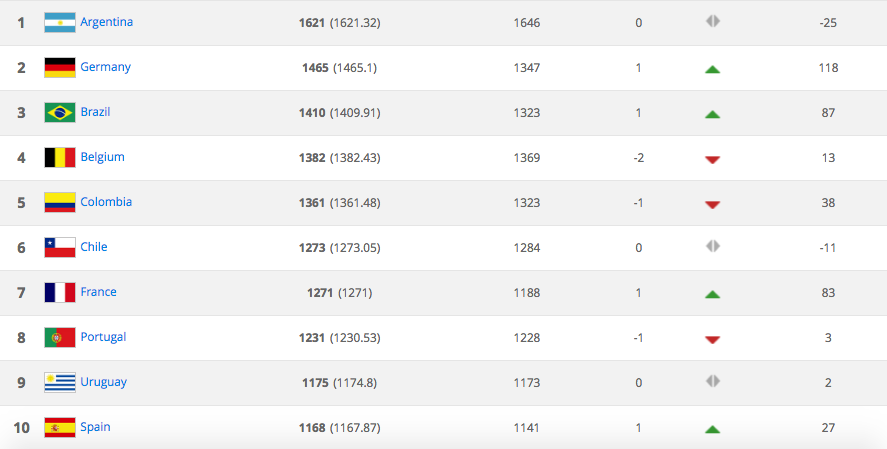Image resolution: width=887 pixels, height=449 pixels.
Task: Click the Portugal flag icon
Action: tap(59, 338)
